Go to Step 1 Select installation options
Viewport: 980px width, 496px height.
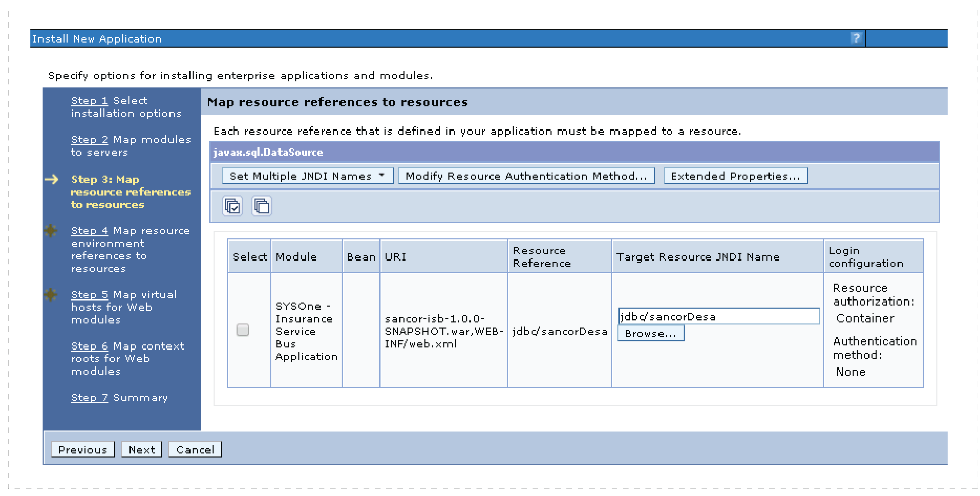click(x=90, y=101)
